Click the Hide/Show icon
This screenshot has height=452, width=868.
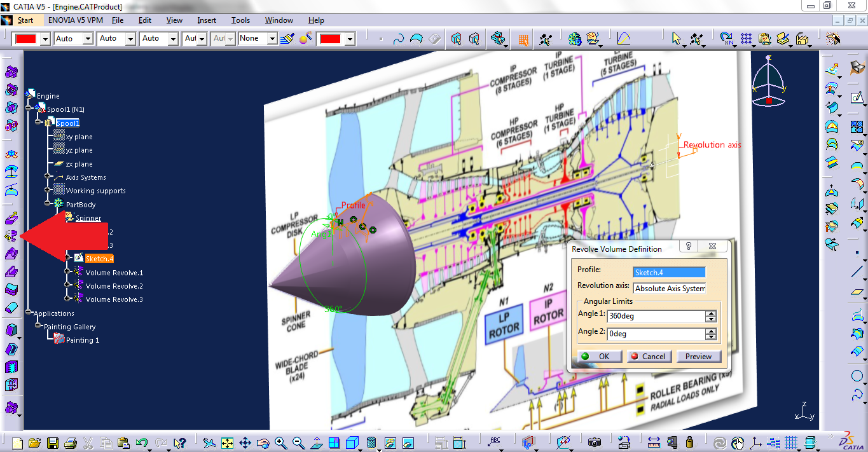click(390, 442)
